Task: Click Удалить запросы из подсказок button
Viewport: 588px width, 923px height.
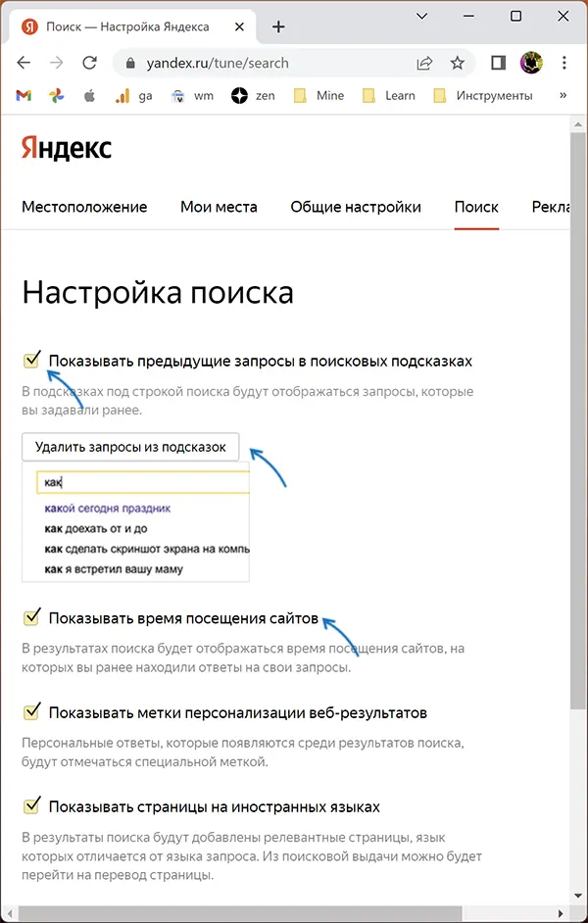Action: click(x=130, y=447)
